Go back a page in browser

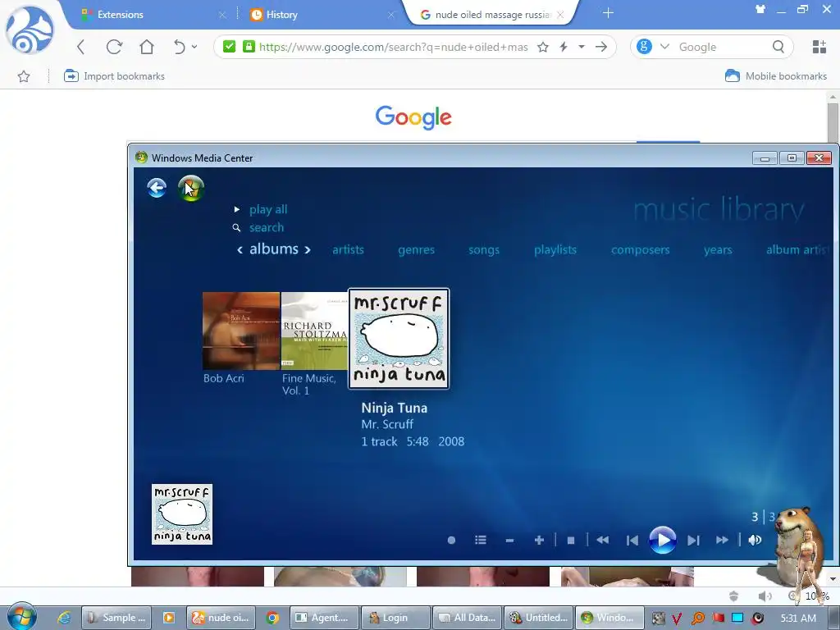[x=81, y=47]
